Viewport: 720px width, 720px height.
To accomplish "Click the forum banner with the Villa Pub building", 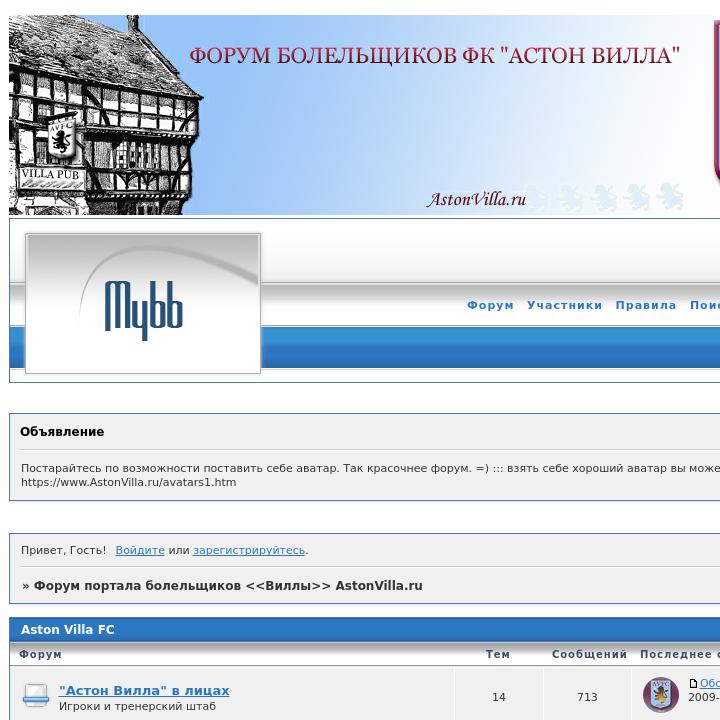I will (364, 115).
